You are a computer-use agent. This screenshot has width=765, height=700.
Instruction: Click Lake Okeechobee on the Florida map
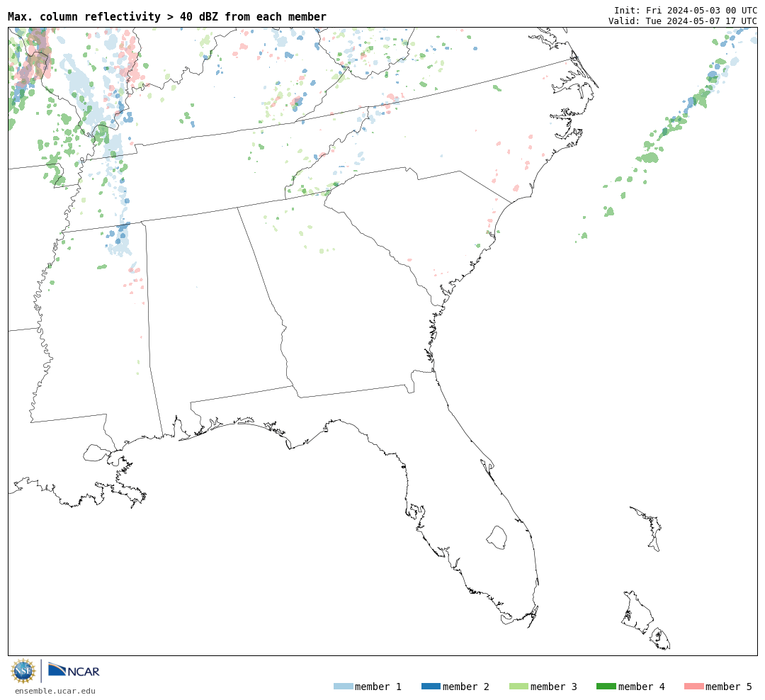[497, 538]
